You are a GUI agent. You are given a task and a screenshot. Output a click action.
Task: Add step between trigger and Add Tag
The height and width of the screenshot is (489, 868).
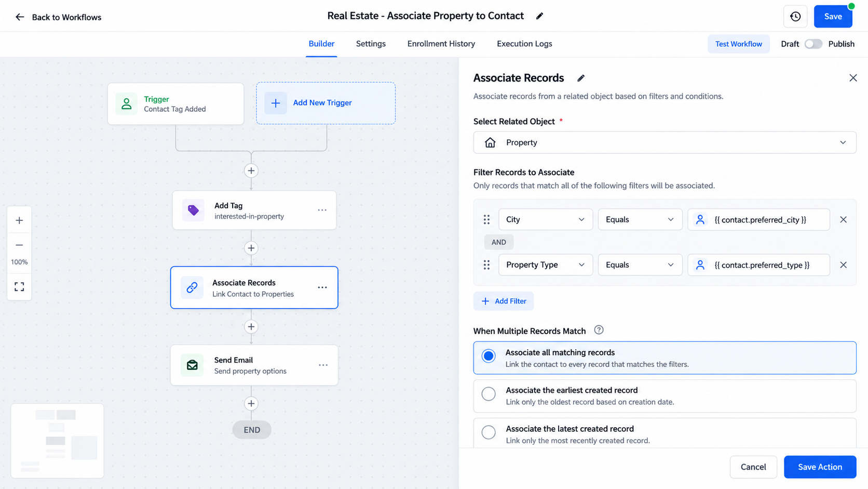(x=251, y=170)
